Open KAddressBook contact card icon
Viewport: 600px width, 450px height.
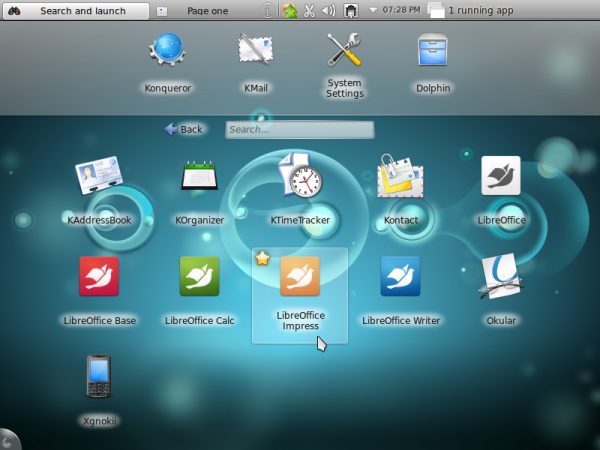click(x=99, y=175)
